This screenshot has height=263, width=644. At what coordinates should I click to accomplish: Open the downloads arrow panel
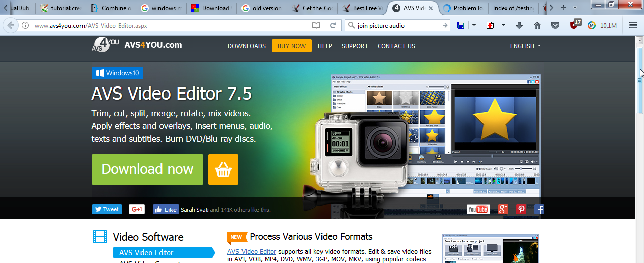coord(520,25)
